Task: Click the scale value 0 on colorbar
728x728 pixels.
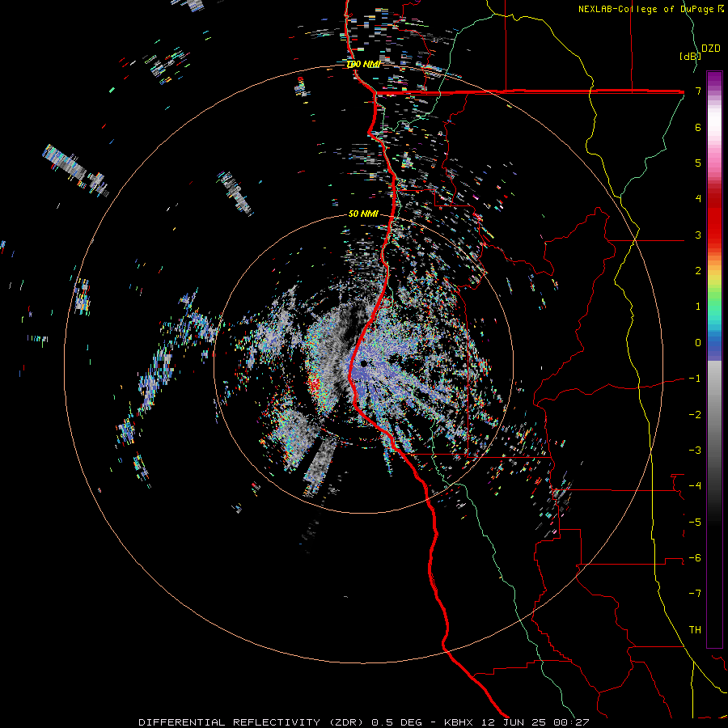Action: coord(698,343)
